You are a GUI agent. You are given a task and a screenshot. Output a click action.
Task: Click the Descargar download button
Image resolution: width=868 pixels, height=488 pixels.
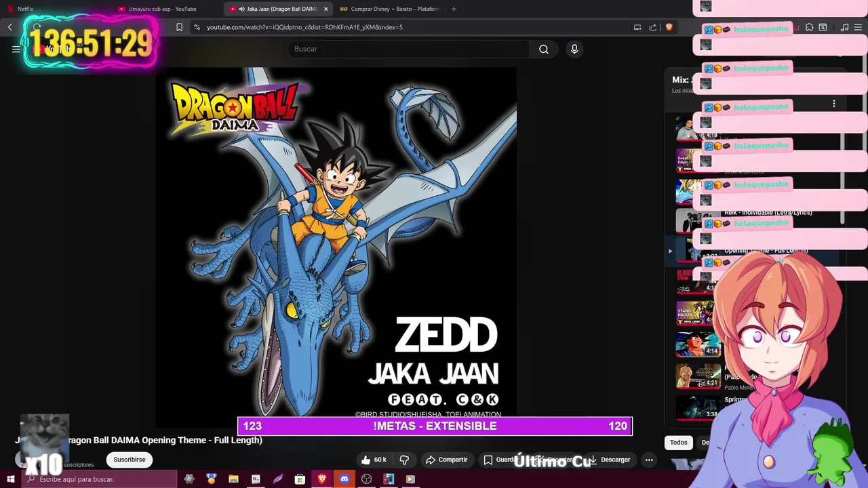tap(609, 460)
